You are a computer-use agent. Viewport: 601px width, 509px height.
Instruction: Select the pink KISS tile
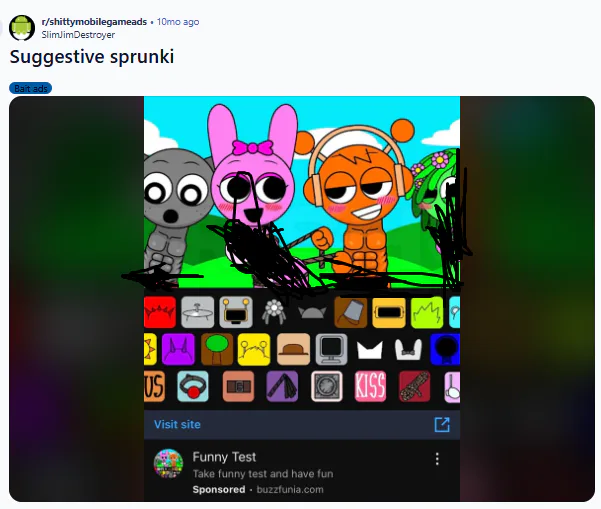click(x=370, y=386)
